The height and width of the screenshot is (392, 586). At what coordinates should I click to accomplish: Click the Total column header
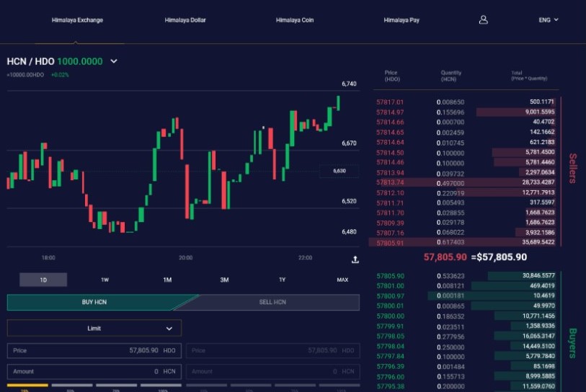(x=529, y=76)
